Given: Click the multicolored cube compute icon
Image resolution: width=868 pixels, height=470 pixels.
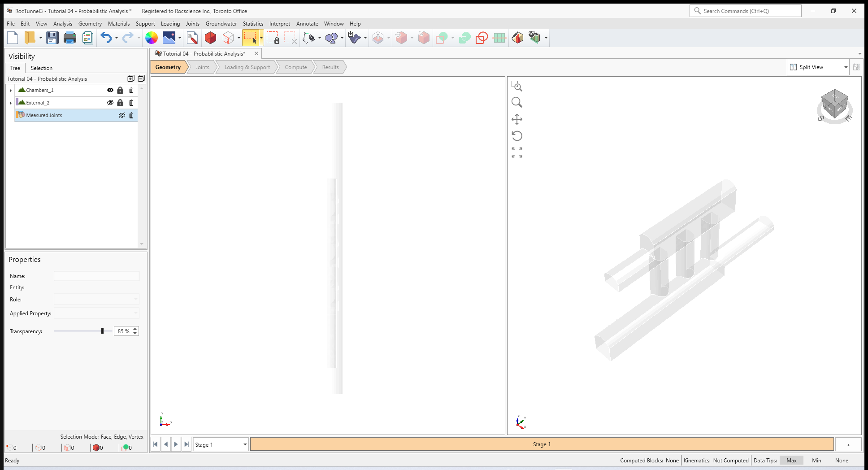Looking at the screenshot, I should [517, 38].
